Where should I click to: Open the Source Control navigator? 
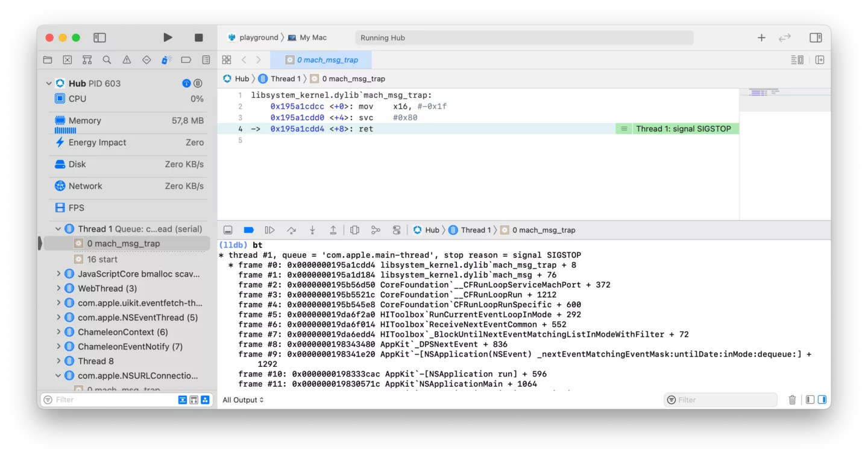68,60
